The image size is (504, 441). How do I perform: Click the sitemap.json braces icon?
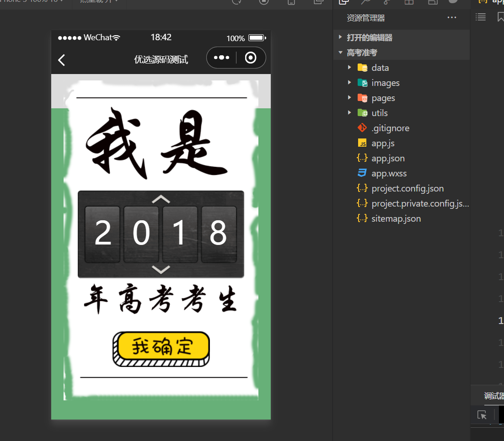[362, 218]
